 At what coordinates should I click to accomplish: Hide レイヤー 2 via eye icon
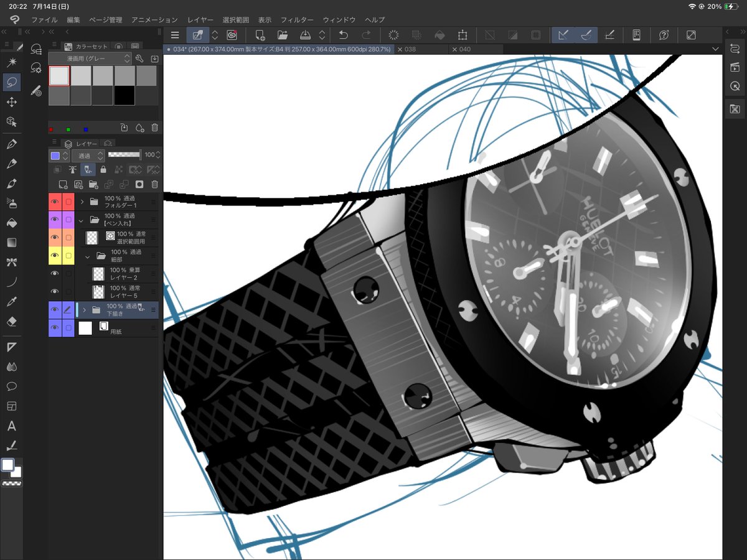coord(55,274)
